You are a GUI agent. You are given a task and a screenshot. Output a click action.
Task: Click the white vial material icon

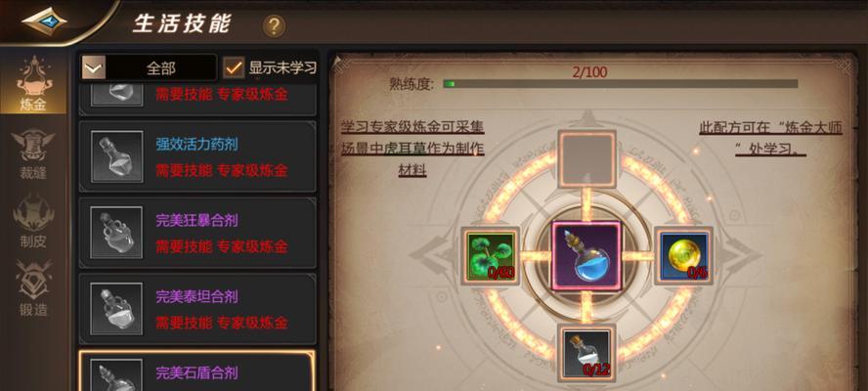click(x=586, y=353)
